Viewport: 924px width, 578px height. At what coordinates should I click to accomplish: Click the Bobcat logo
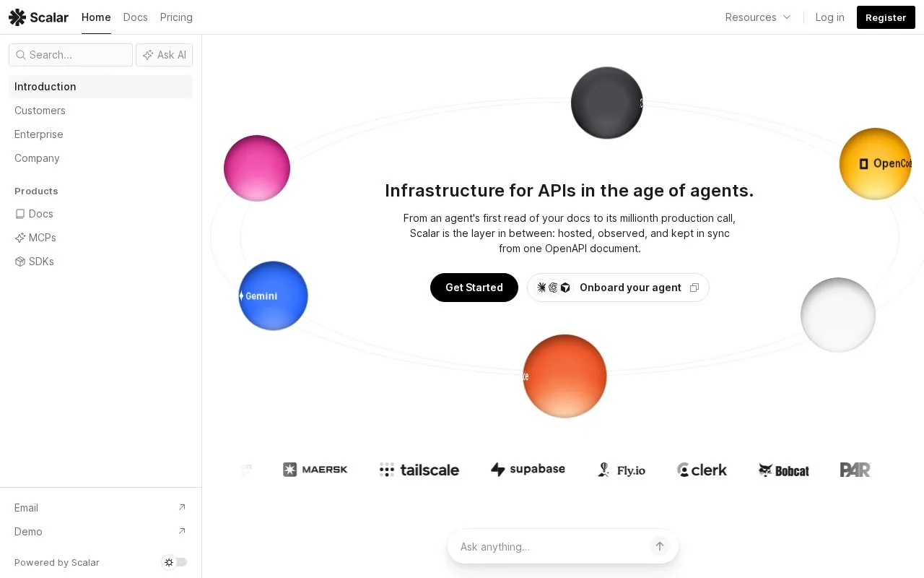[x=784, y=470]
